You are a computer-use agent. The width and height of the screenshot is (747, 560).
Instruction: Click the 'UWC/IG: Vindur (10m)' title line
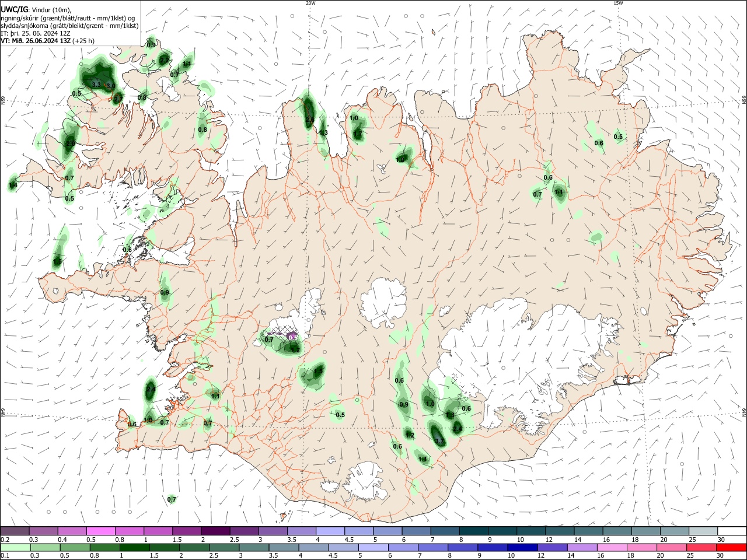pyautogui.click(x=36, y=9)
